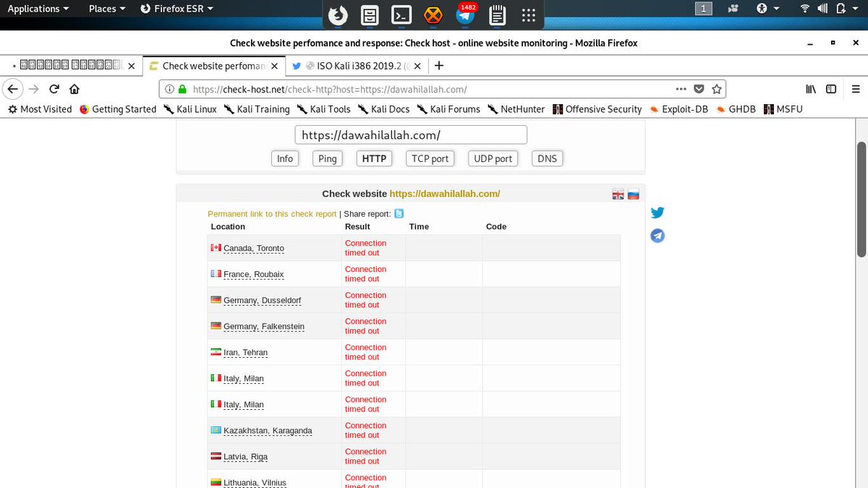
Task: Open Kali Linux bookmark
Action: click(x=190, y=109)
